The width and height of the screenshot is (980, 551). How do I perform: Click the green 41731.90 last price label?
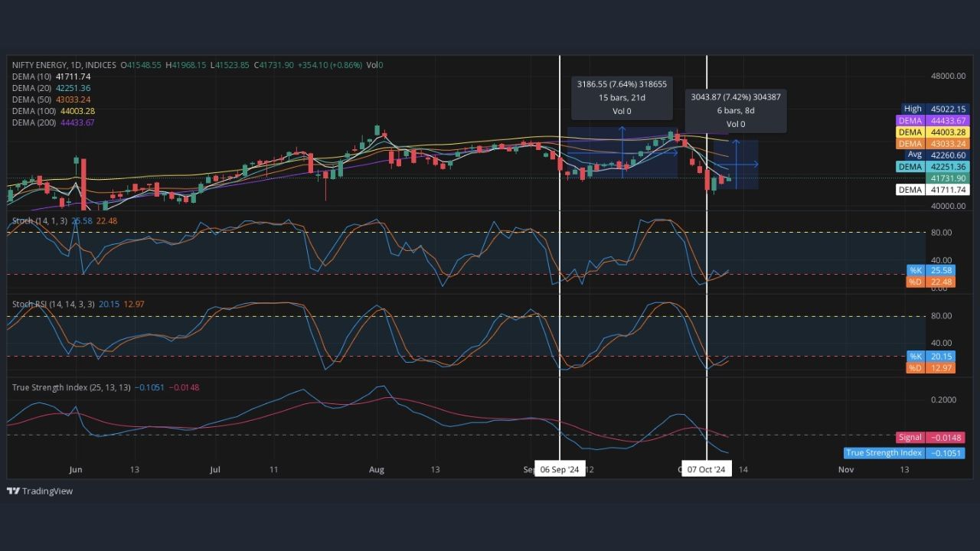[x=948, y=178]
